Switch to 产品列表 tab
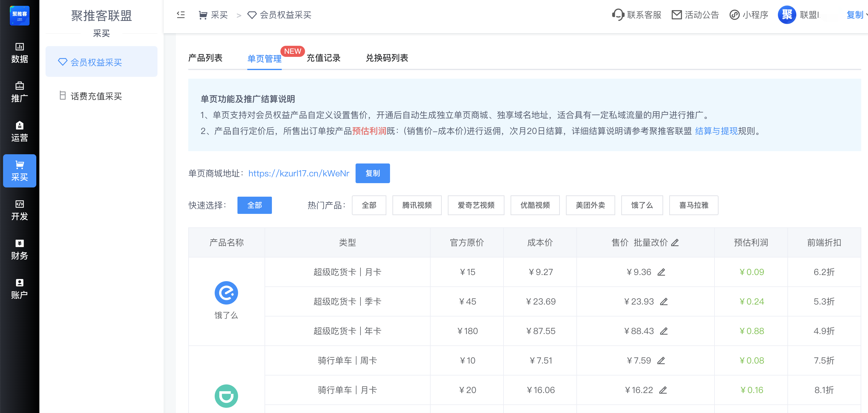The height and width of the screenshot is (413, 868). [205, 58]
